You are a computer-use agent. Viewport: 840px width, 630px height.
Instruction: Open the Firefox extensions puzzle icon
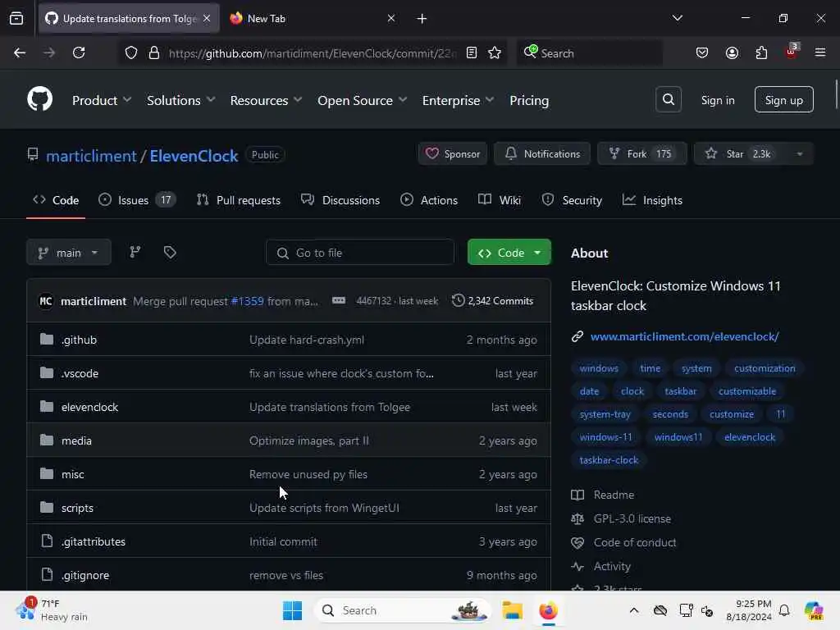pos(761,52)
